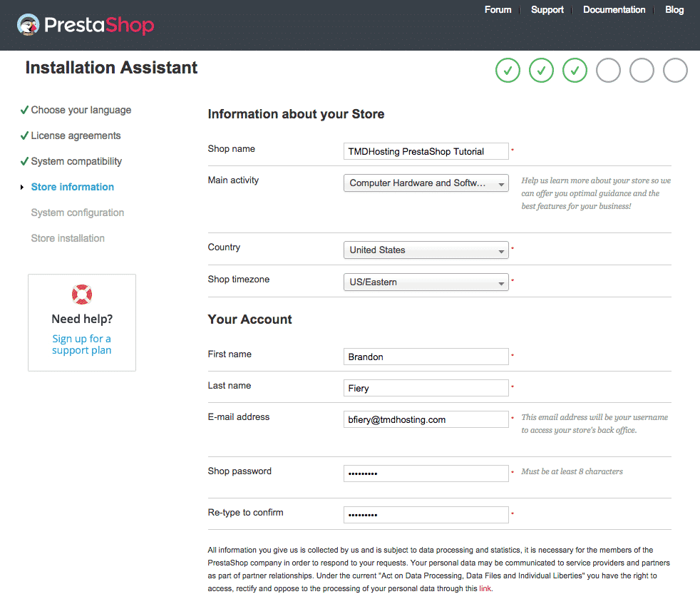The image size is (700, 604).
Task: Click the first completed green checkmark step
Action: point(508,71)
